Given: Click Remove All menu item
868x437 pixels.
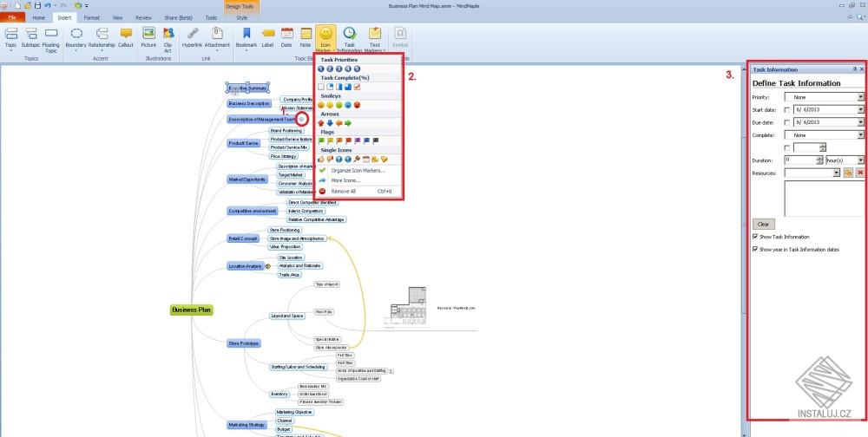Looking at the screenshot, I should coord(358,191).
